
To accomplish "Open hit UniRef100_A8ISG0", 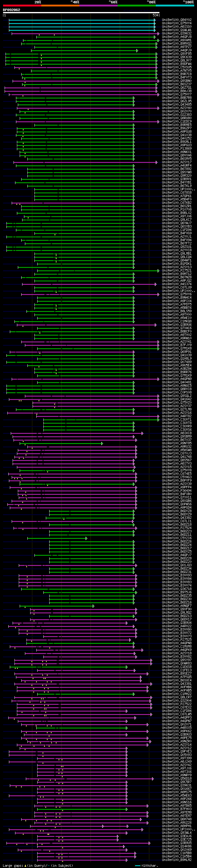I will pyautogui.click(x=177, y=26).
